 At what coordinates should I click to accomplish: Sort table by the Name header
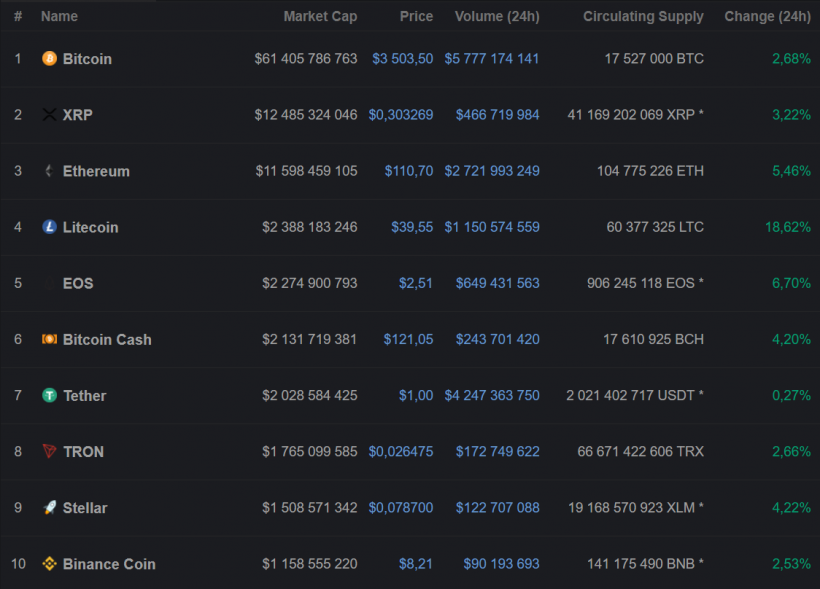click(x=59, y=16)
